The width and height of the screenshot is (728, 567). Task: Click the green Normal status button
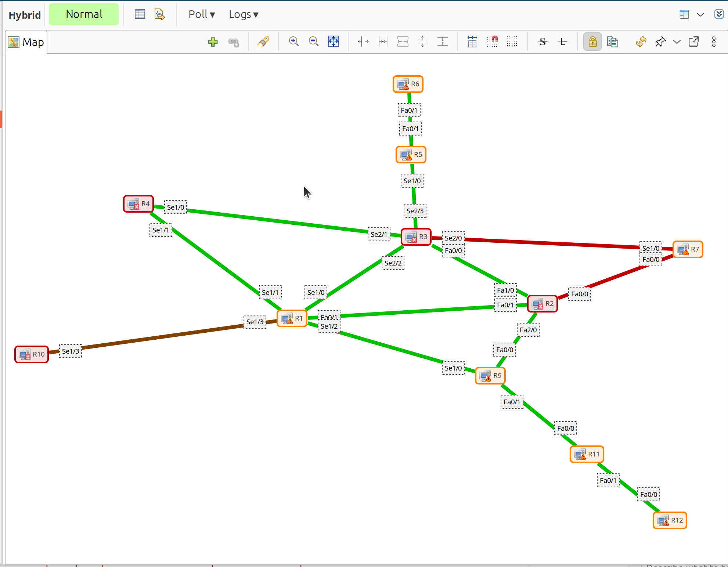click(84, 14)
